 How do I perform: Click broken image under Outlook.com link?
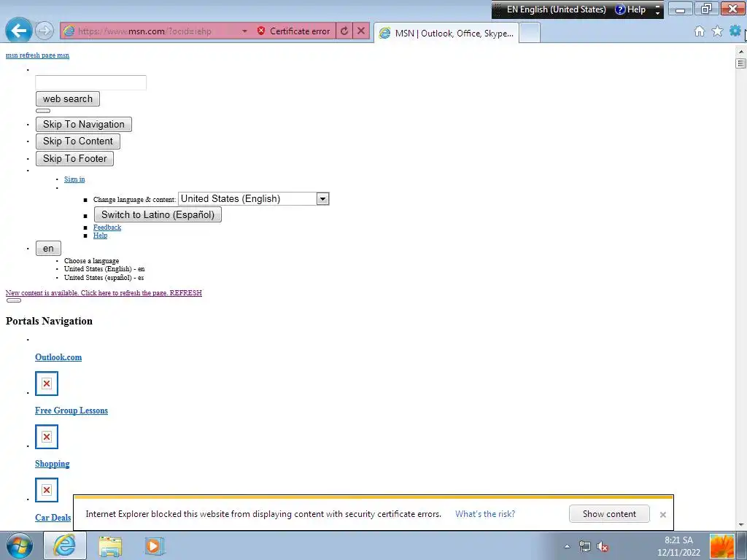point(47,384)
